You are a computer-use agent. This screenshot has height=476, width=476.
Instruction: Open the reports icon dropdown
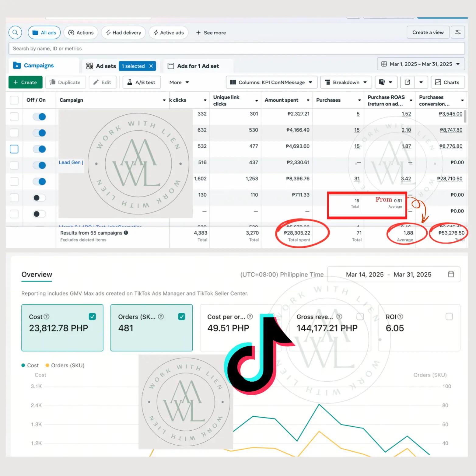pyautogui.click(x=386, y=82)
